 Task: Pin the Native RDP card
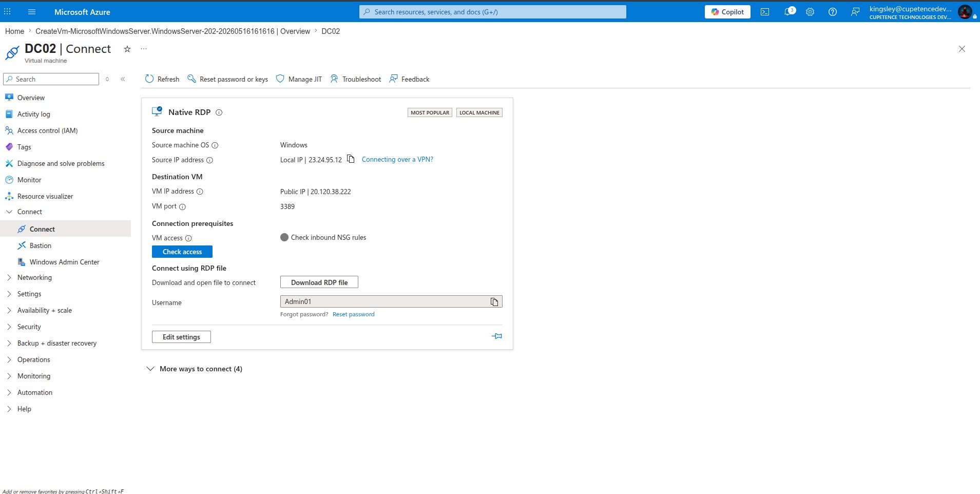[x=496, y=336]
